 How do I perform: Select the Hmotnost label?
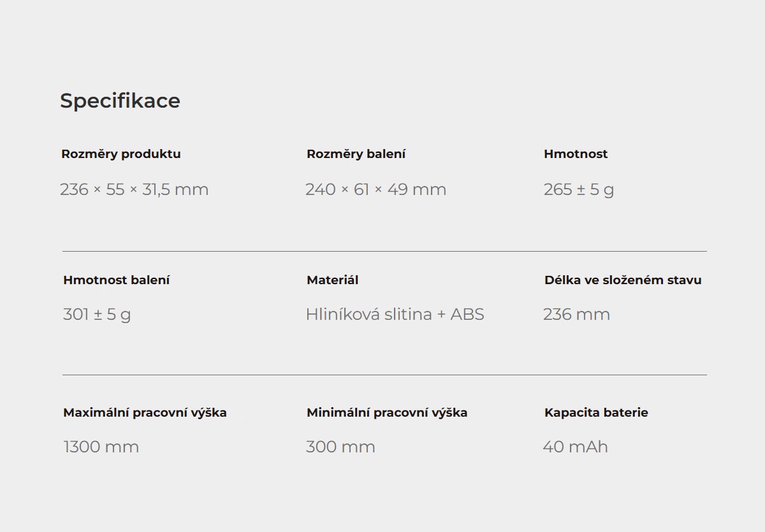576,154
